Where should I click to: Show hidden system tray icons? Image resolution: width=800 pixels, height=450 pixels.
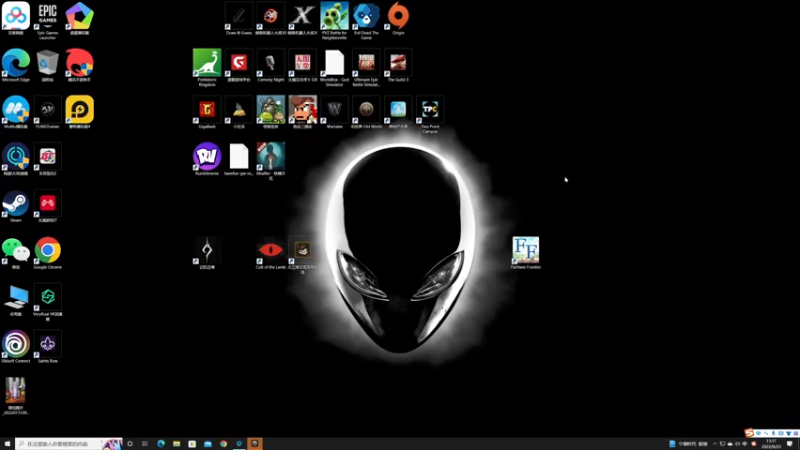pos(715,444)
